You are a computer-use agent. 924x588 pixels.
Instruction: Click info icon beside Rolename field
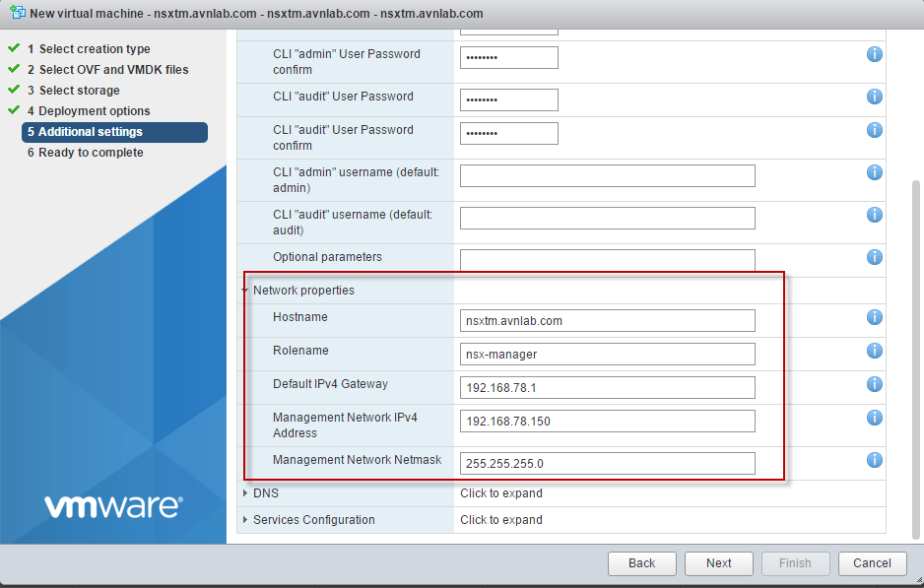click(x=874, y=351)
